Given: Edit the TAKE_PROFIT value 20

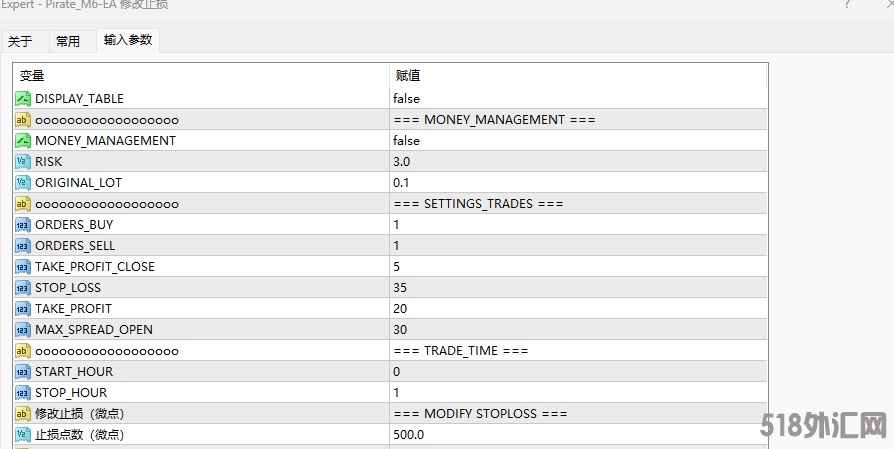Looking at the screenshot, I should click(x=400, y=308).
